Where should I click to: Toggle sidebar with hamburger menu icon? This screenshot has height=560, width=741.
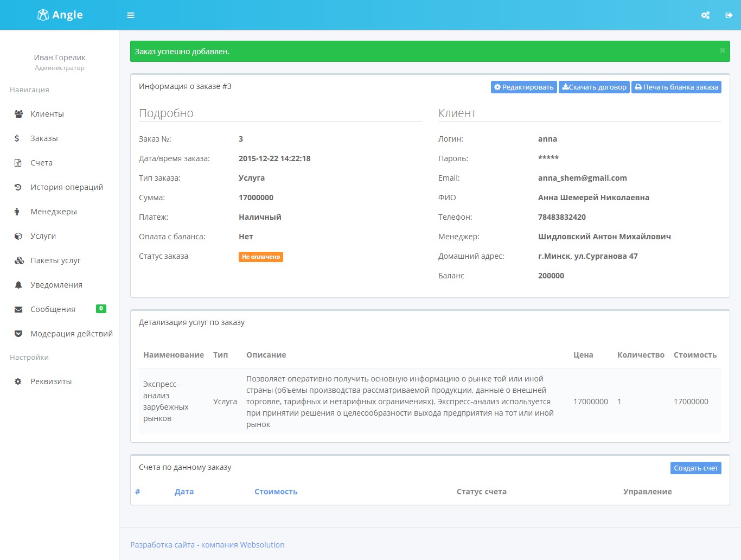[131, 15]
